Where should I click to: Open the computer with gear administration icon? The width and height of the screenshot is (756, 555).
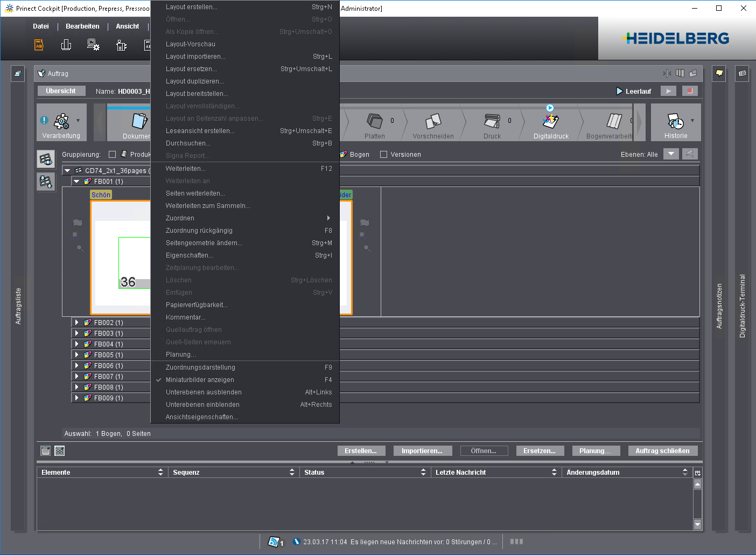pyautogui.click(x=93, y=45)
